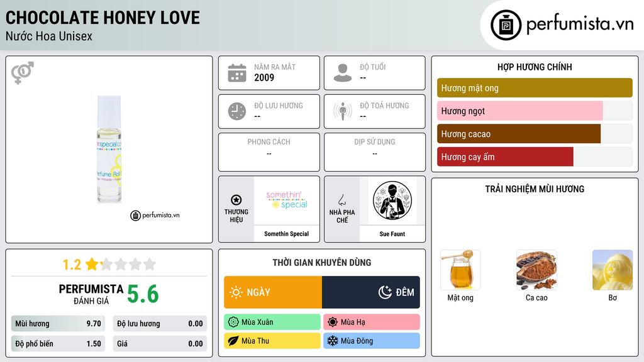Click the calendar icon for launch year

tap(237, 73)
